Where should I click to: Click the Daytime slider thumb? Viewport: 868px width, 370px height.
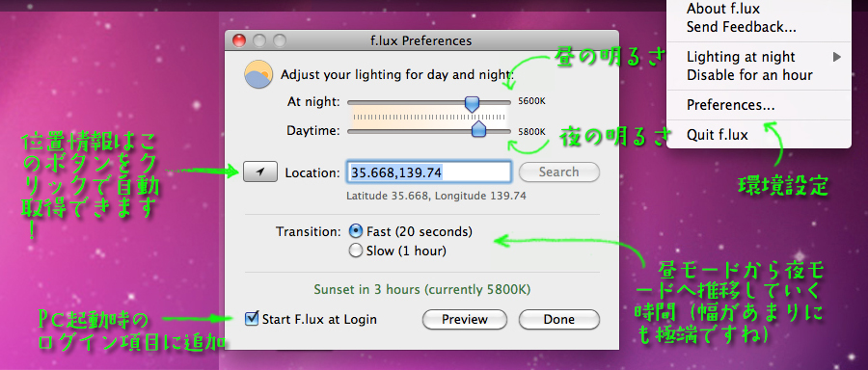(x=478, y=129)
